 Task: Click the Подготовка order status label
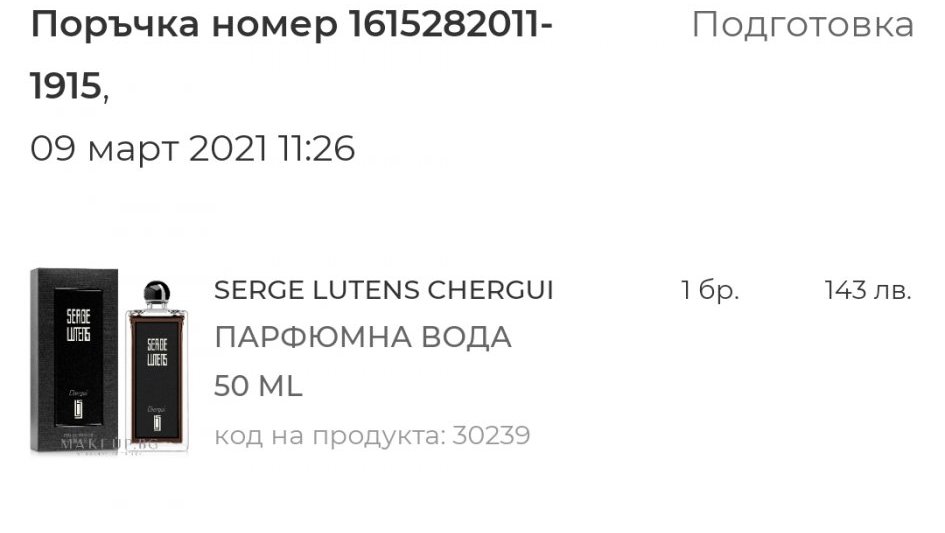[802, 25]
